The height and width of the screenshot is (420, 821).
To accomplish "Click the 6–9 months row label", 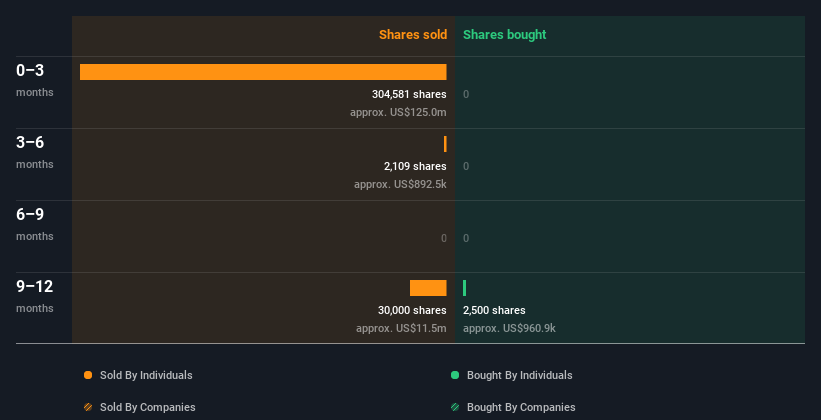I will pyautogui.click(x=35, y=224).
